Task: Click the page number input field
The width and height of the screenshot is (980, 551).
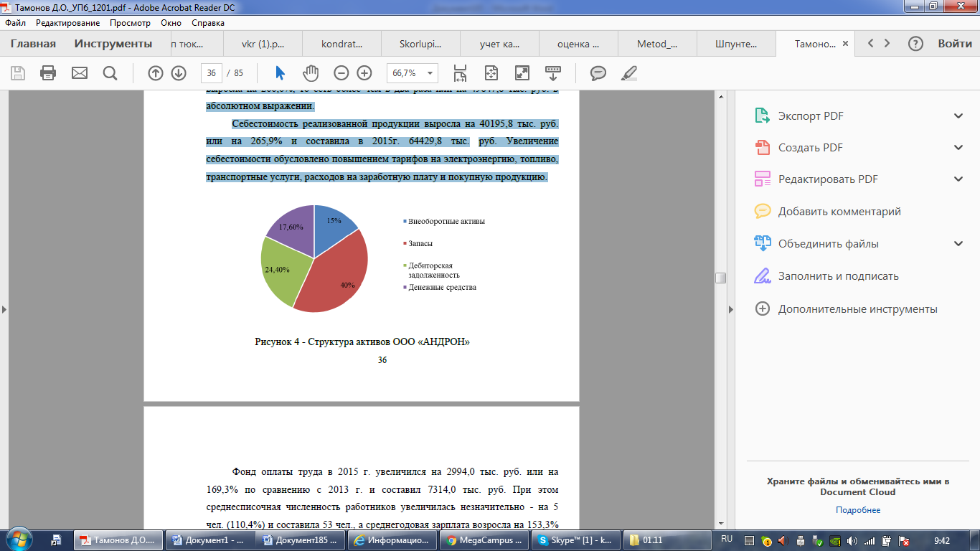Action: pos(211,73)
